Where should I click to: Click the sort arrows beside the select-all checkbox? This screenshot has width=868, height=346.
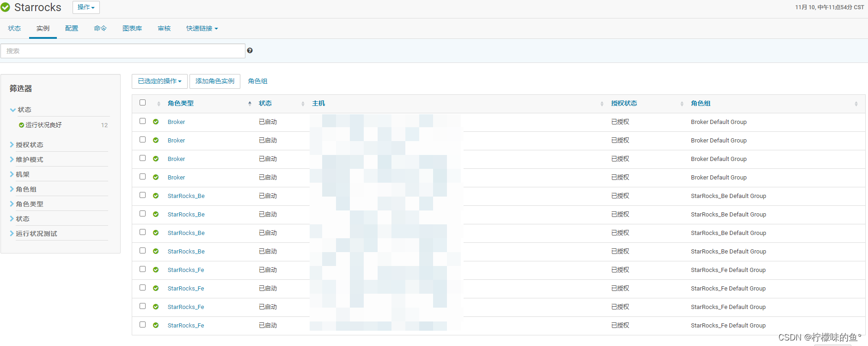159,104
